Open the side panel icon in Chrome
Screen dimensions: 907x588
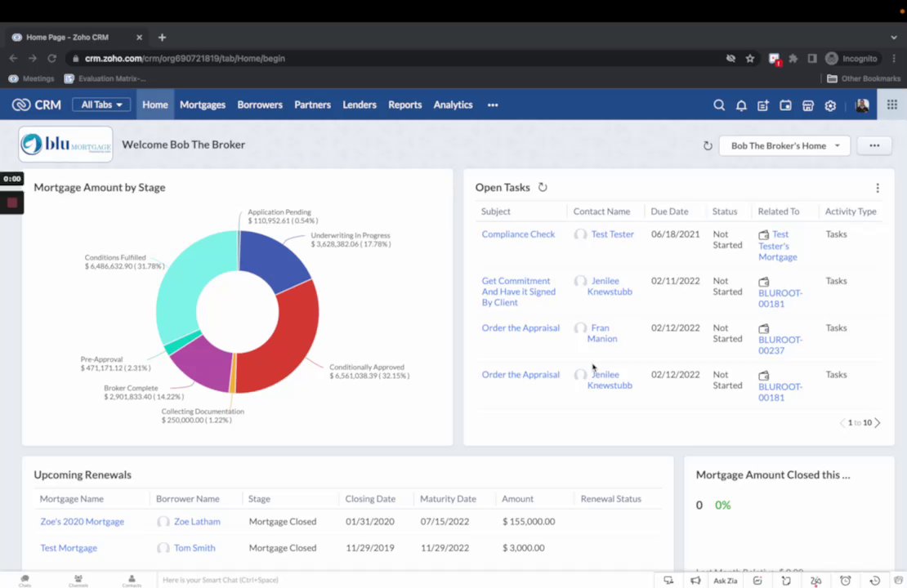812,59
